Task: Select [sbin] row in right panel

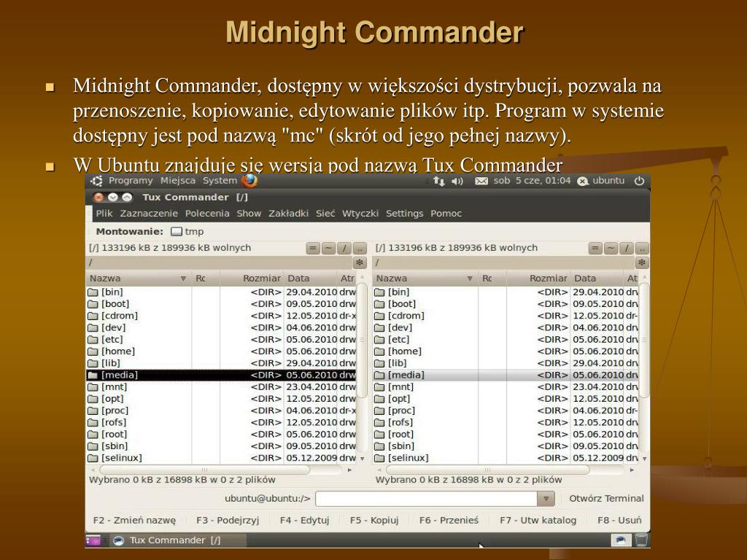Action: click(x=505, y=446)
